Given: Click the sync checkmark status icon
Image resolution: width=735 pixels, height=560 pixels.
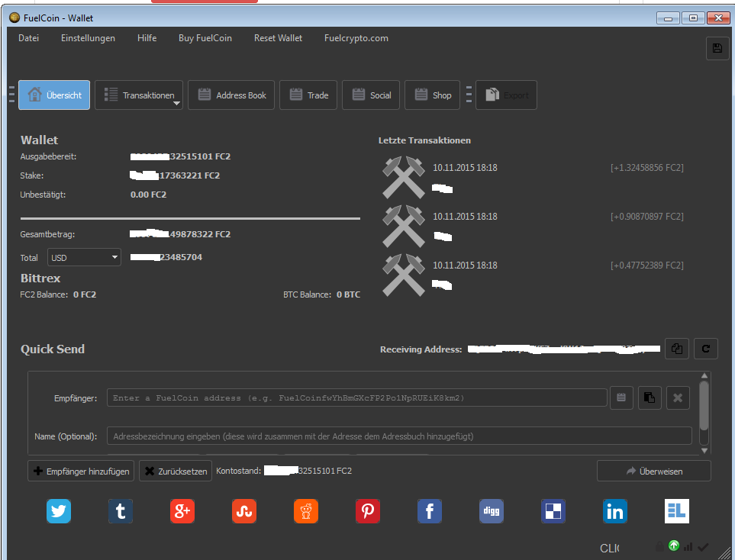Looking at the screenshot, I should 703,547.
